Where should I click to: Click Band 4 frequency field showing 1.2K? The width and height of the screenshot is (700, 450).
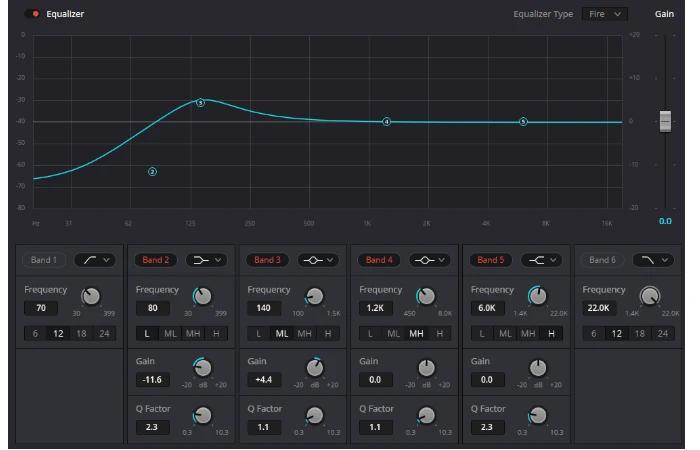(375, 308)
